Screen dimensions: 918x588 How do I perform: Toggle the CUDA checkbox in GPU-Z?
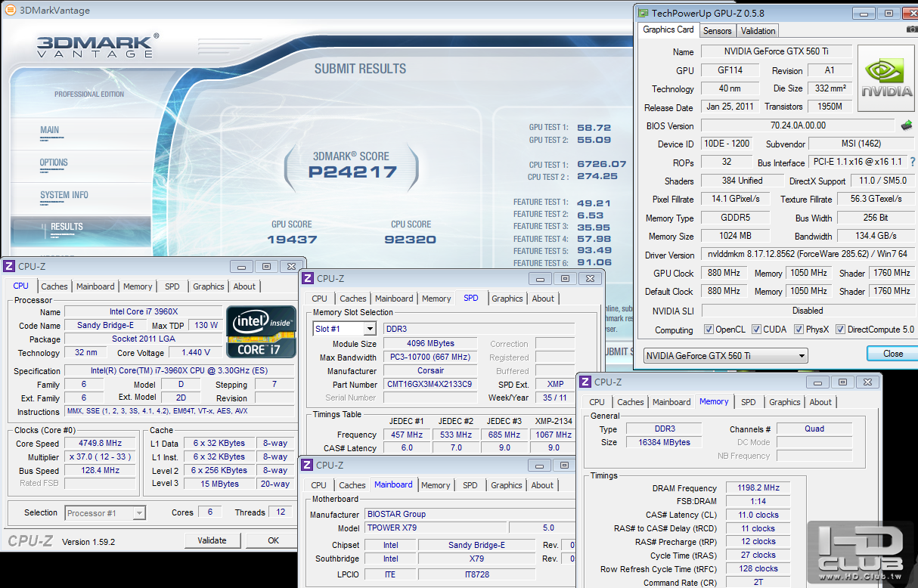pos(755,330)
